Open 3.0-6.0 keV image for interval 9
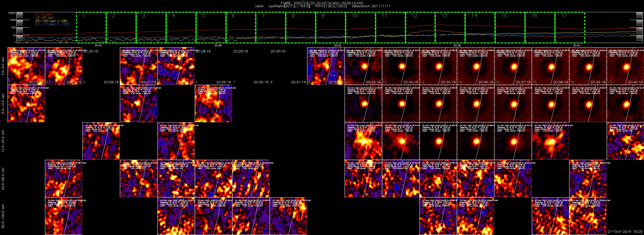The width and height of the screenshot is (644, 235). [326, 66]
